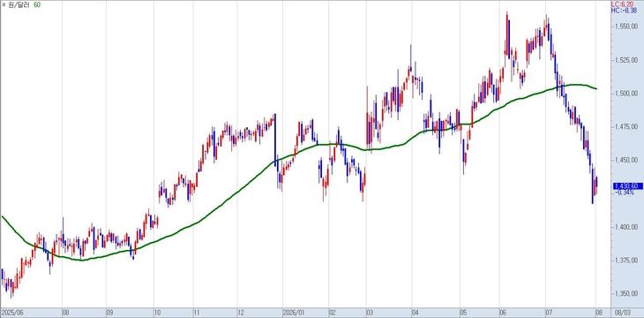Click the 1,525.00 price axis label
644x318 pixels.
pos(626,60)
